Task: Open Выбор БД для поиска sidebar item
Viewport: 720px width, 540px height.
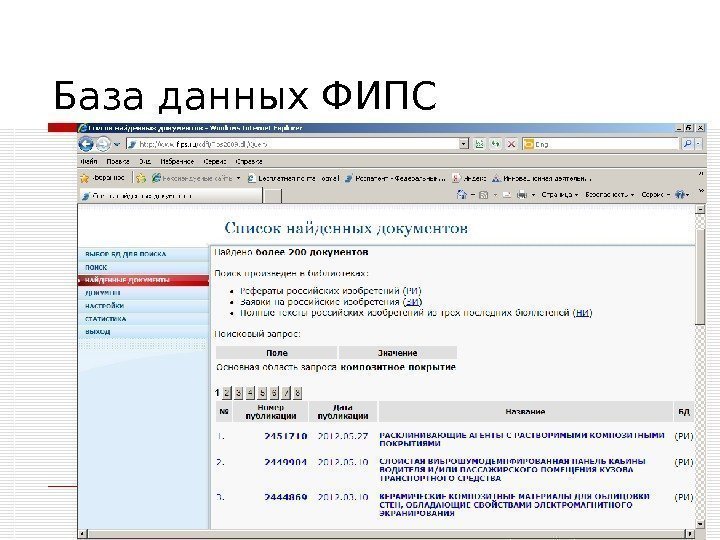Action: (144, 254)
